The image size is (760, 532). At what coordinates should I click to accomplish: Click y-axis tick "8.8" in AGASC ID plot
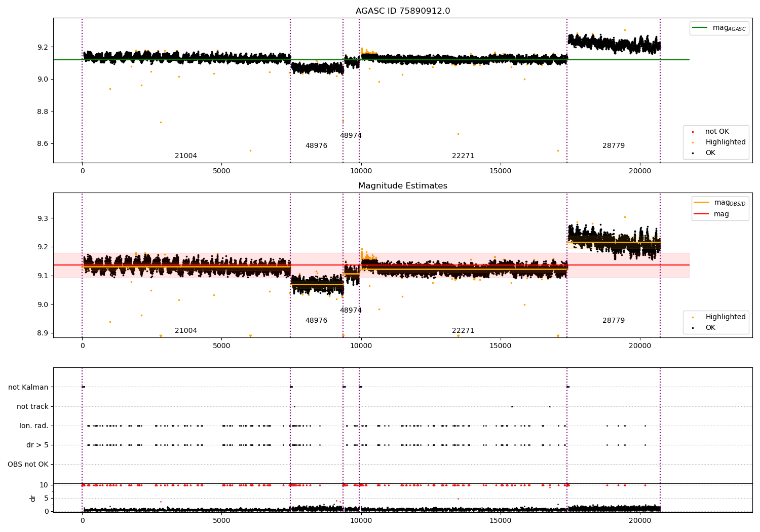(x=43, y=111)
